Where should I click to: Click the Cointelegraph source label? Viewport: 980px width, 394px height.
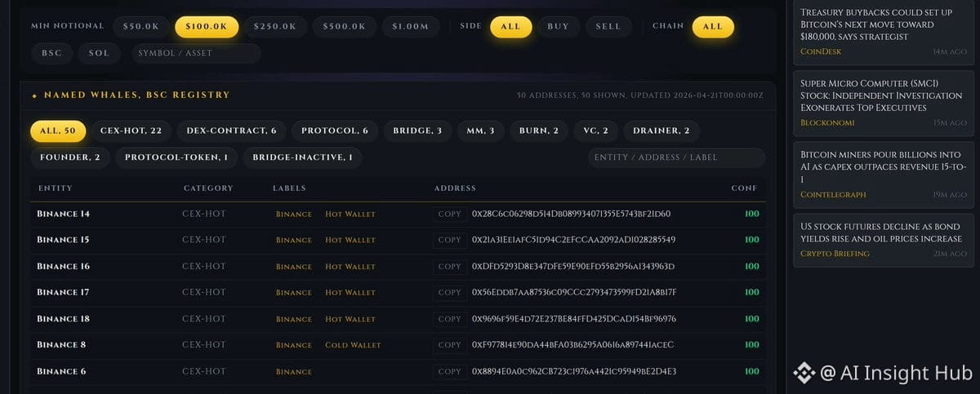pyautogui.click(x=833, y=195)
